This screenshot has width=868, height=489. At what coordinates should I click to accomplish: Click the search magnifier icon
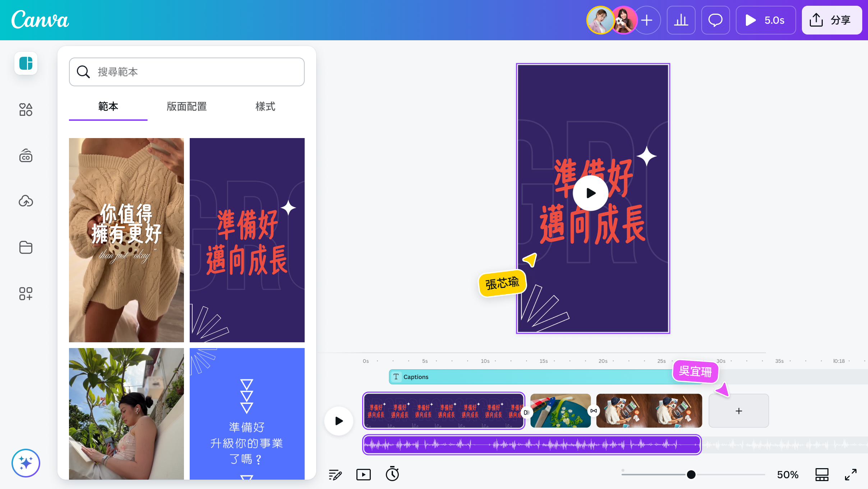click(x=83, y=72)
